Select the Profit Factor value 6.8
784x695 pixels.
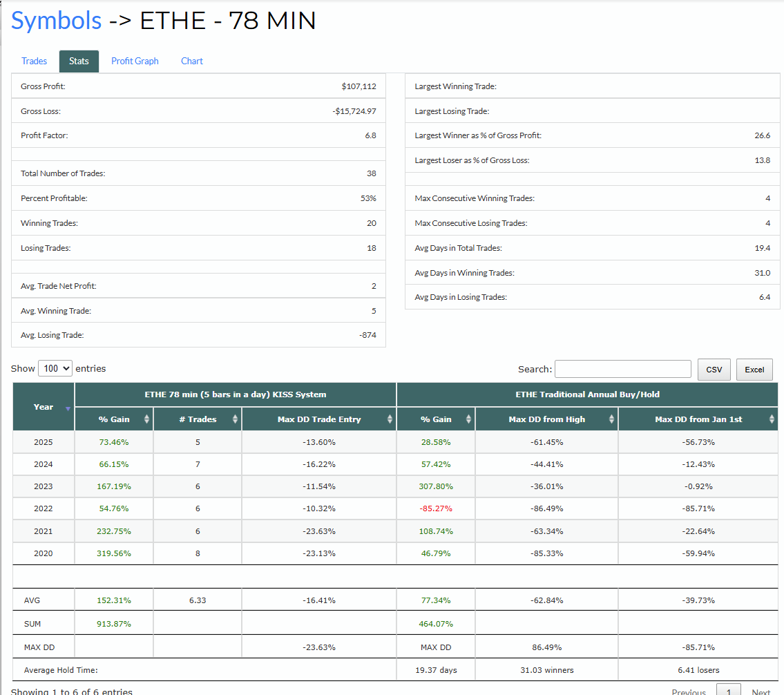pyautogui.click(x=370, y=135)
